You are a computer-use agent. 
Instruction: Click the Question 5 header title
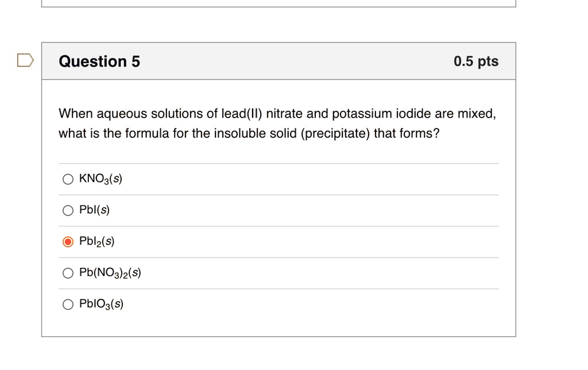click(x=99, y=61)
